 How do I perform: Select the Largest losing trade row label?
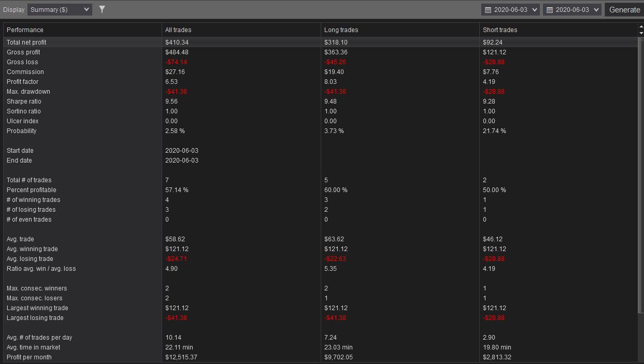point(35,318)
